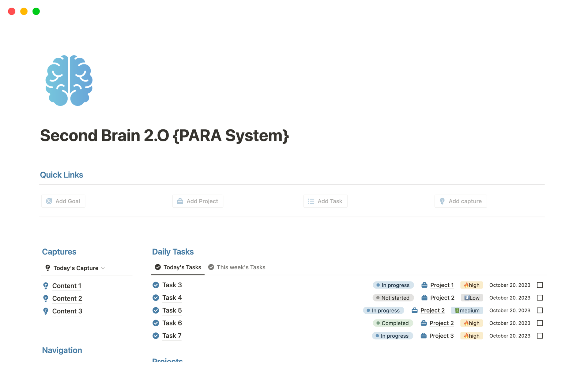
Task: Click the yellow high priority tag on Task 6
Action: point(471,323)
